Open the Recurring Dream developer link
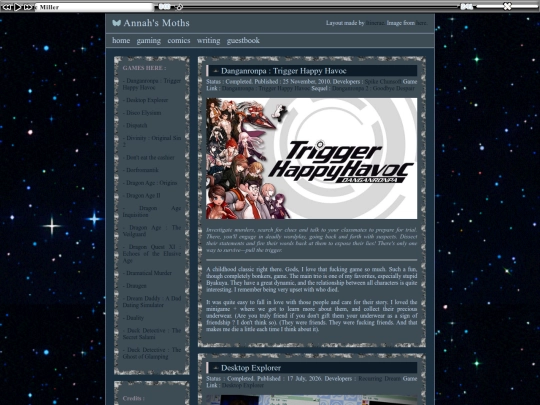The height and width of the screenshot is (405, 540). (380, 378)
